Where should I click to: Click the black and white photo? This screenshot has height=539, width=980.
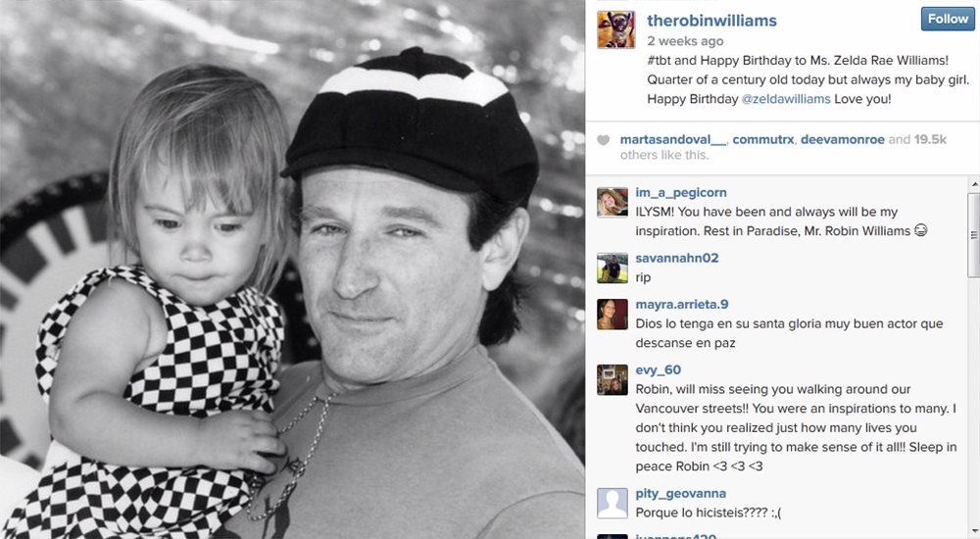[x=292, y=269]
